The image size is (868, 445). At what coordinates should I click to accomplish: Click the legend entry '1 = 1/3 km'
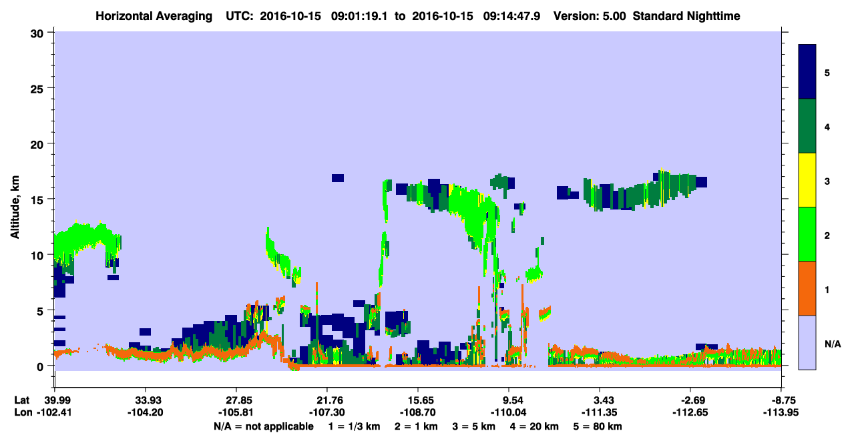pyautogui.click(x=355, y=426)
